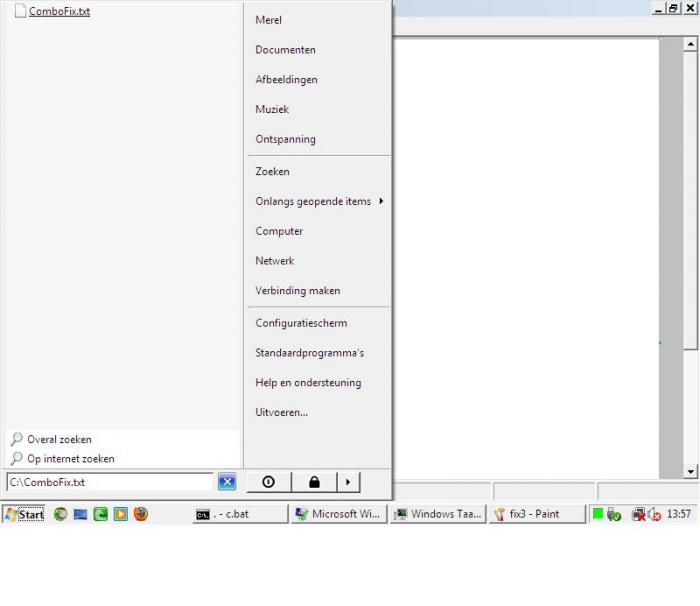Click the power button in Start menu
This screenshot has height=606, width=700.
(269, 482)
